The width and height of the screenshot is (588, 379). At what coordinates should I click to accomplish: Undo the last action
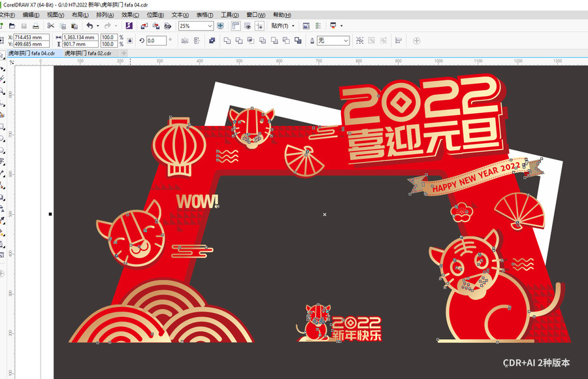[90, 26]
